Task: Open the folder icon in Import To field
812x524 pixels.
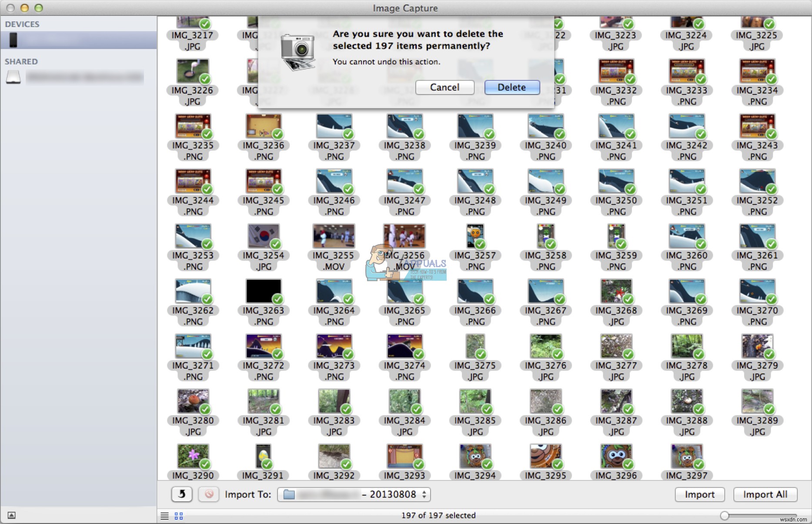Action: (288, 494)
